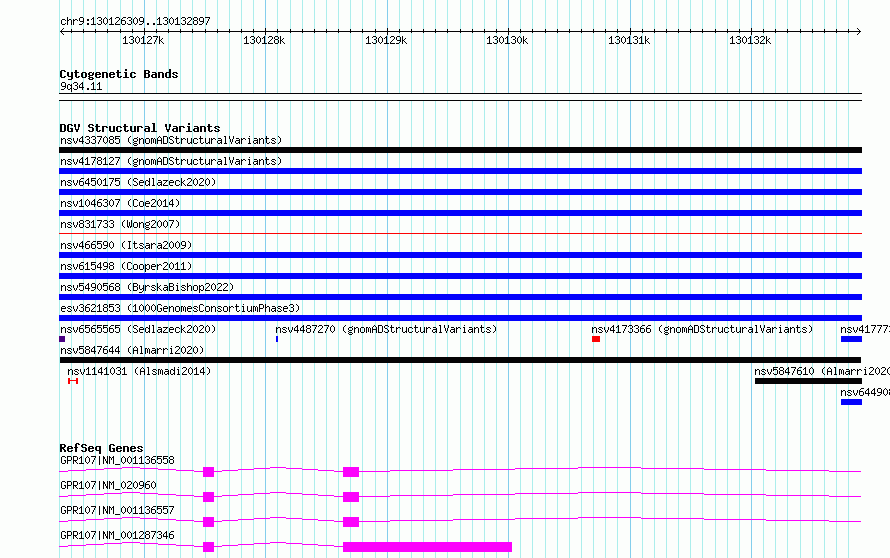
Task: Click the left arrow of the ruler
Action: pyautogui.click(x=62, y=32)
